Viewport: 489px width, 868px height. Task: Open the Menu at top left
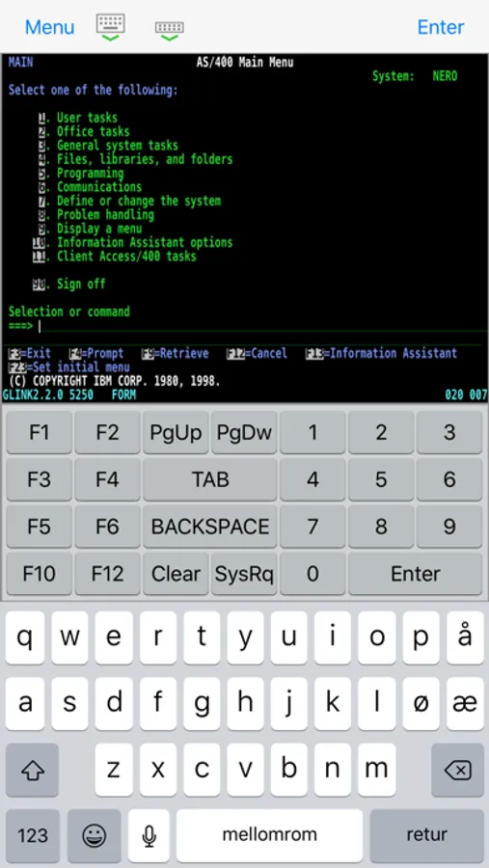(50, 27)
